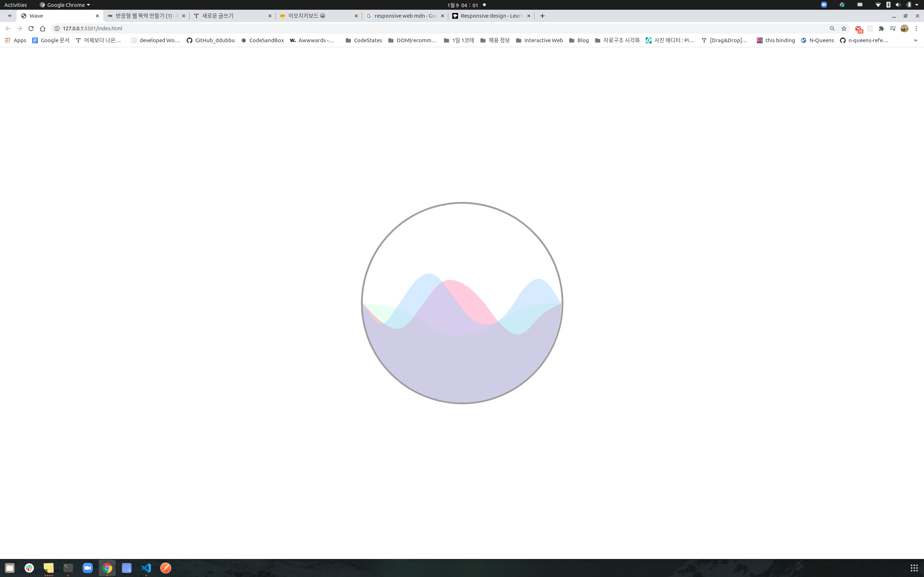Image resolution: width=924 pixels, height=577 pixels.
Task: Open the Interactive Web bookmark folder
Action: tap(539, 40)
